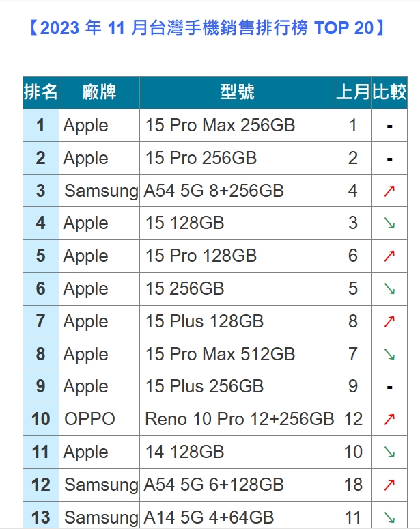Select the 15 Pro Max 256GB model cell
Image resolution: width=420 pixels, height=529 pixels.
pyautogui.click(x=220, y=125)
